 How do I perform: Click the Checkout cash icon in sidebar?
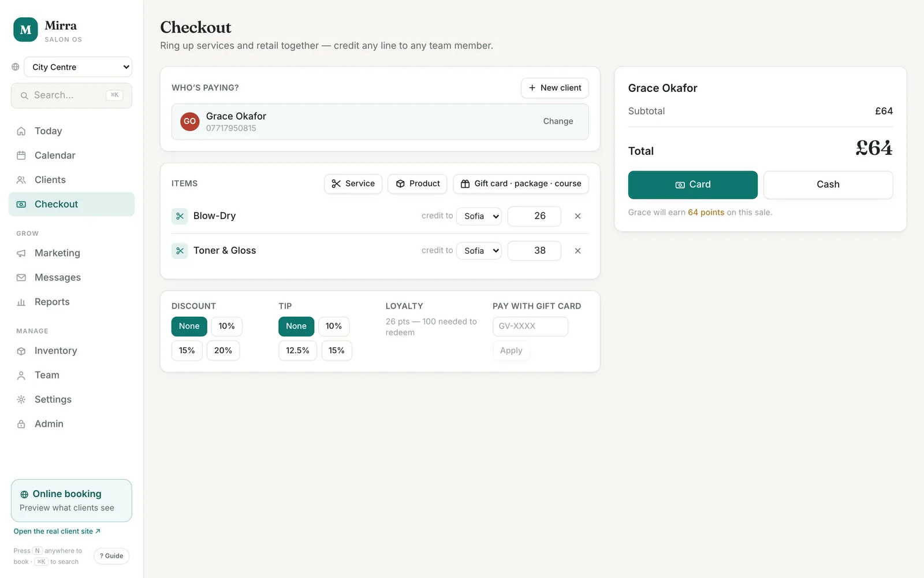point(21,204)
